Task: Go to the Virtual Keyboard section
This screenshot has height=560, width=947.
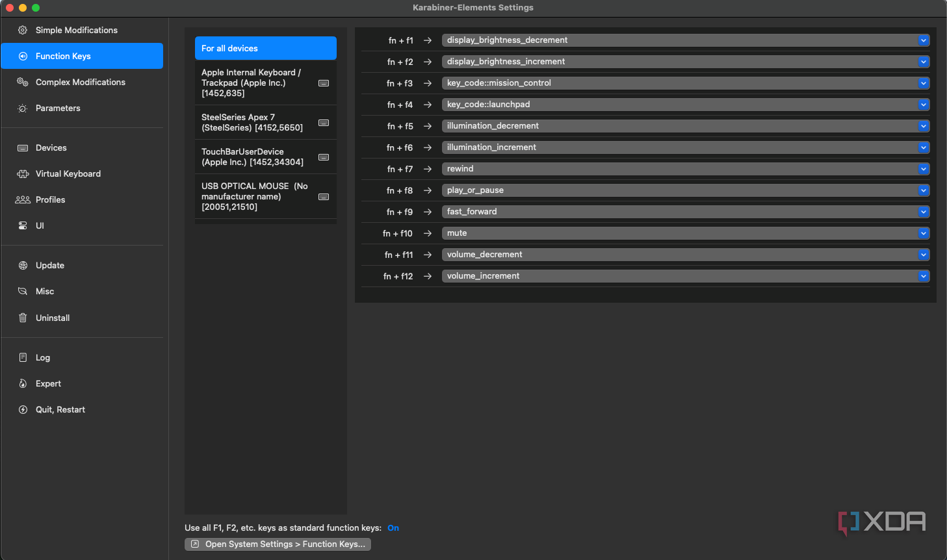Action: (82, 174)
